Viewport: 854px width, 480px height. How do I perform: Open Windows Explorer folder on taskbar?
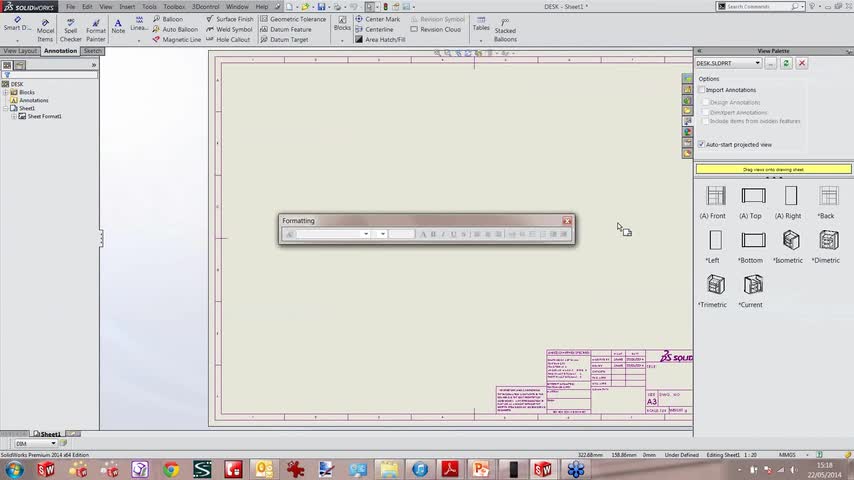pos(388,469)
